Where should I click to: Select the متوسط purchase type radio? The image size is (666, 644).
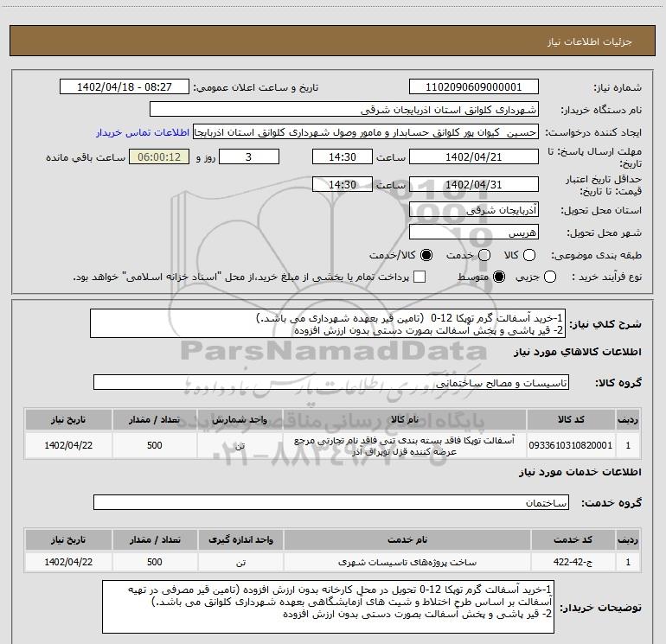499,277
